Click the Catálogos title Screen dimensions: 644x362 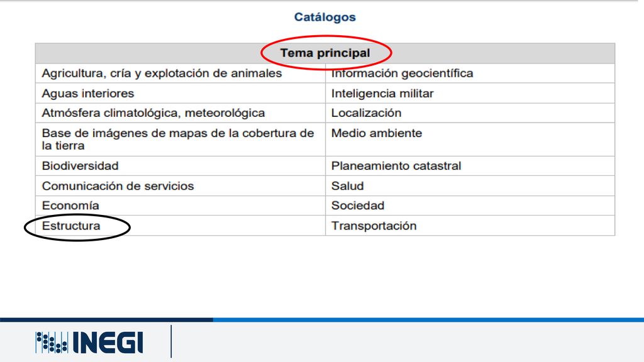click(x=325, y=17)
